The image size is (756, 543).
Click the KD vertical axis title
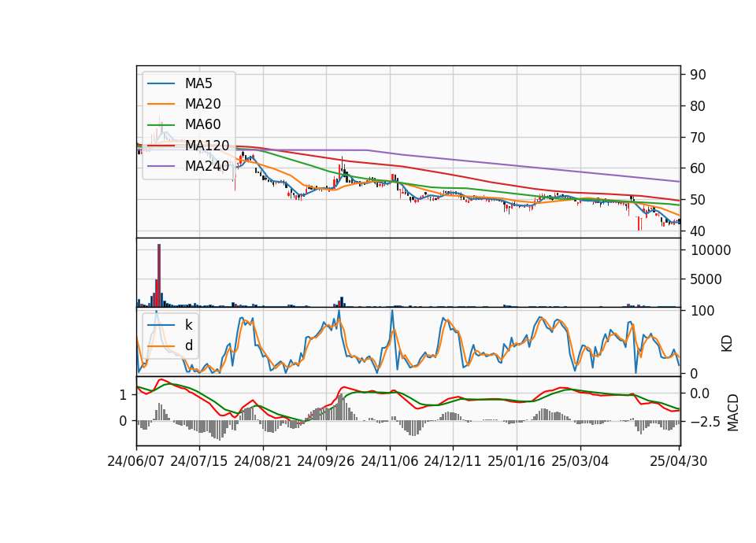pos(727,344)
